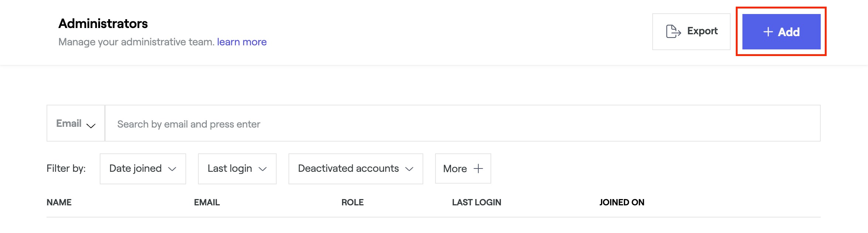The image size is (868, 233).
Task: Sort by the NAME column header
Action: [x=59, y=202]
